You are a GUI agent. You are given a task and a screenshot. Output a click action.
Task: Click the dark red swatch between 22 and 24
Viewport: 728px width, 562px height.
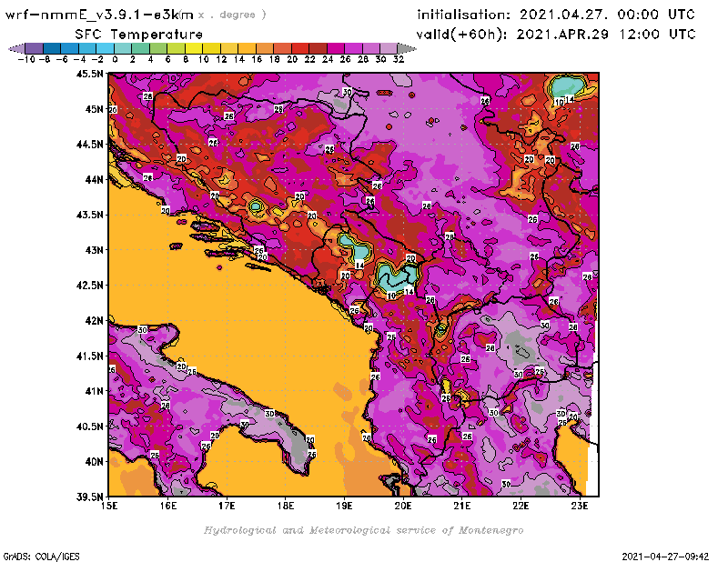[318, 48]
